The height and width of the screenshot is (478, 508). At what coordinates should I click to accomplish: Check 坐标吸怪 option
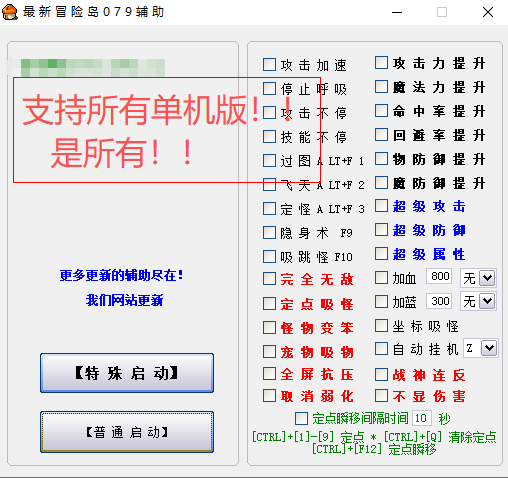click(x=381, y=326)
